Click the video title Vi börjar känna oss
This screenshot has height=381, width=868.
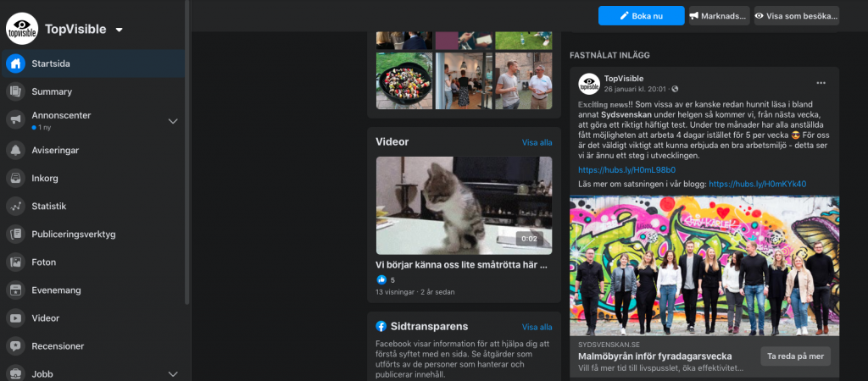coord(462,265)
